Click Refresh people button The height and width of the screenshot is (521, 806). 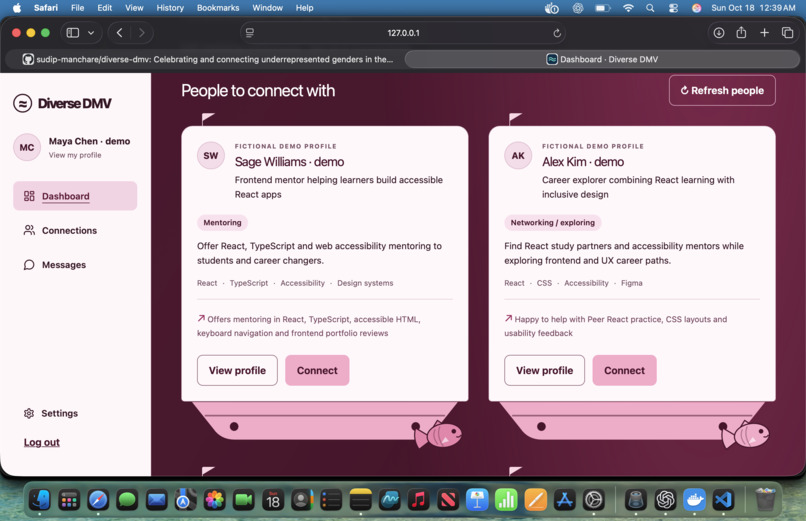722,90
